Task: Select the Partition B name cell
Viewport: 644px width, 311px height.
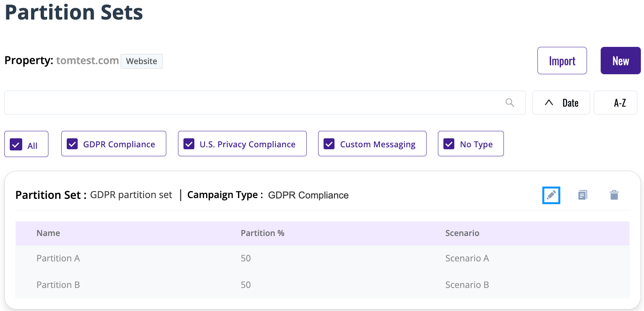Action: coord(58,285)
